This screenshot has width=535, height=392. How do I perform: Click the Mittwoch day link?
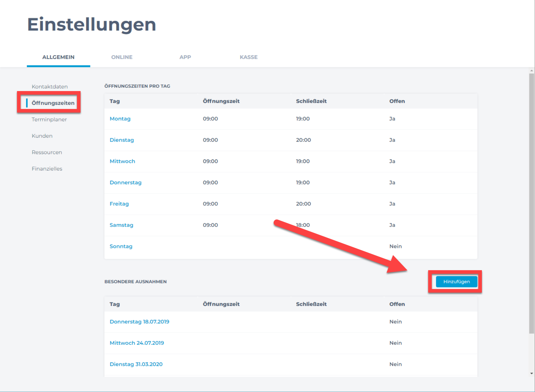pos(122,161)
